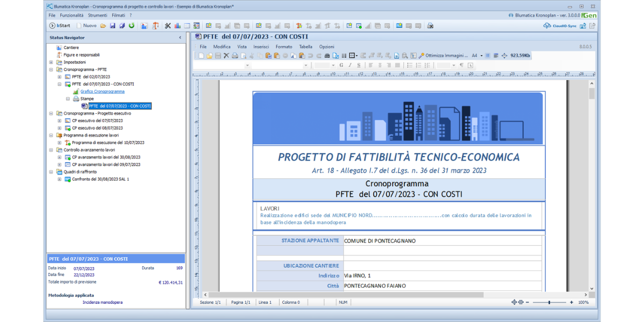Click the green refresh arrow icon
Viewport: 644px width, 322px height.
[x=131, y=26]
